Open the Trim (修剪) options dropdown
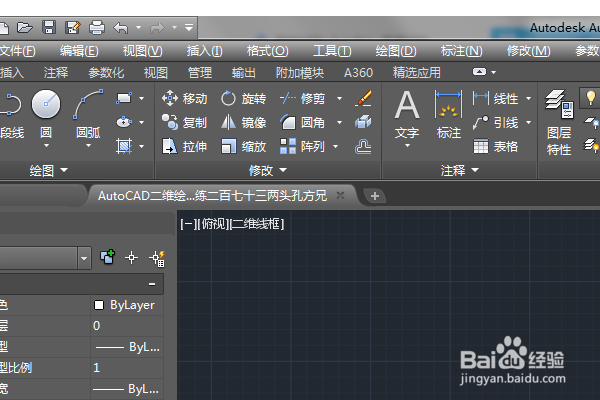The width and height of the screenshot is (600, 400). point(339,98)
